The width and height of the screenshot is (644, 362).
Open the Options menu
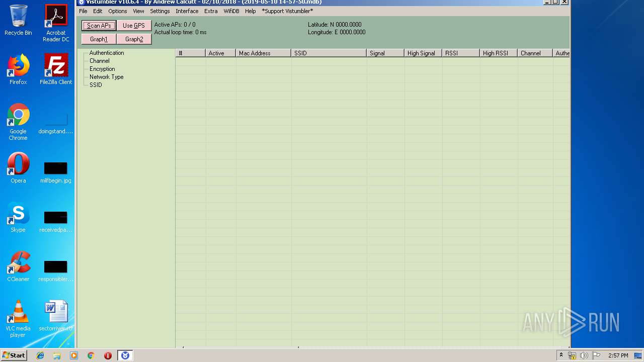118,11
